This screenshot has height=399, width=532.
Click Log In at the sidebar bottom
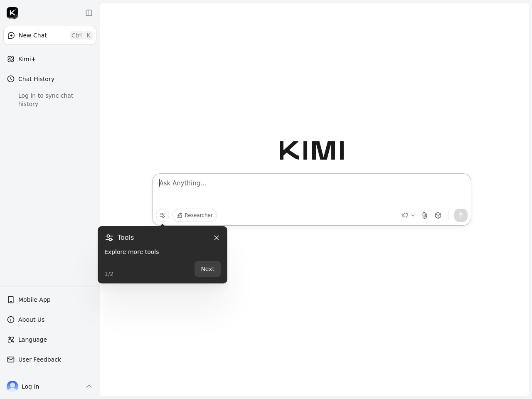click(x=30, y=387)
